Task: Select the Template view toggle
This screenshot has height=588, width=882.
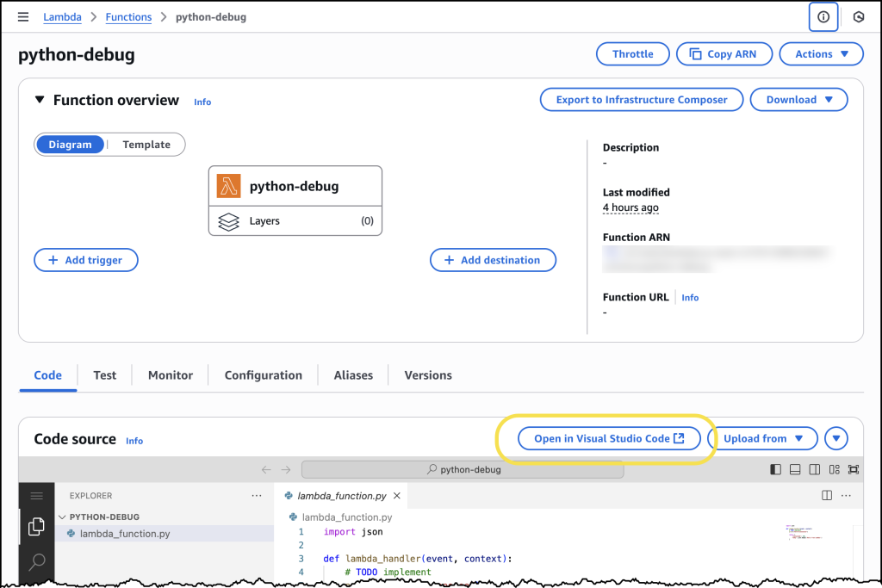Action: [146, 144]
